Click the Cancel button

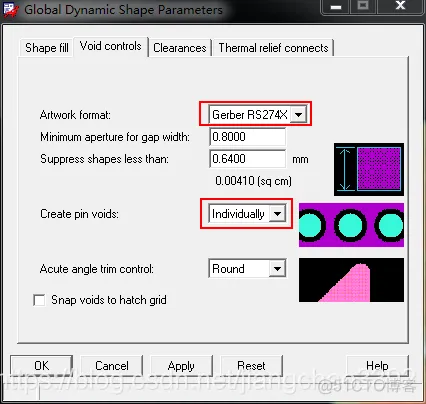pos(112,366)
